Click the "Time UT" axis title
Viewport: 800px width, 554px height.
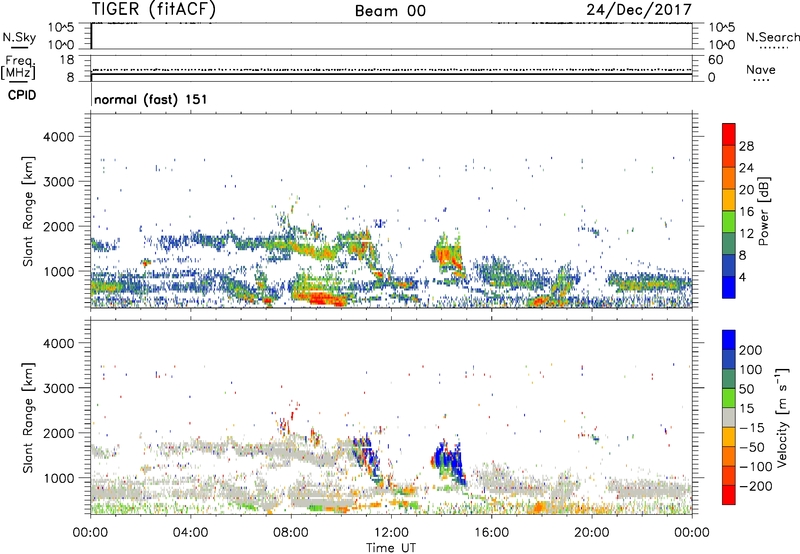(x=391, y=547)
